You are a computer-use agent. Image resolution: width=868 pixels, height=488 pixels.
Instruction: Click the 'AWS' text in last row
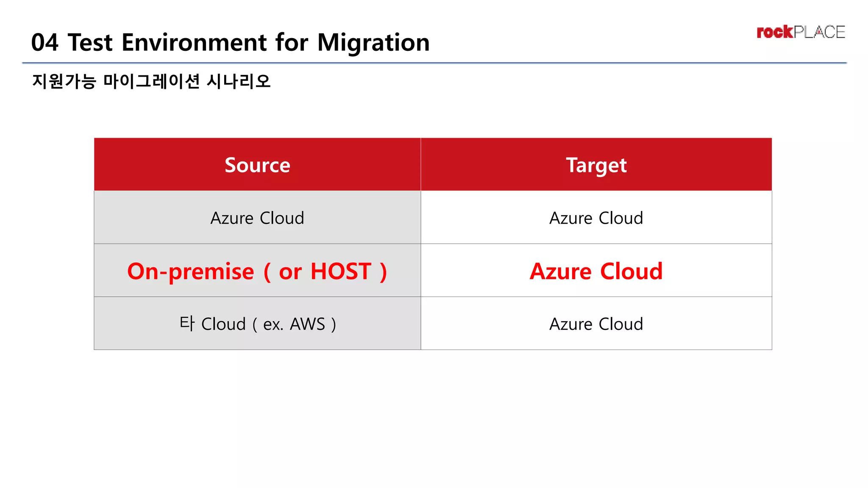tap(307, 324)
